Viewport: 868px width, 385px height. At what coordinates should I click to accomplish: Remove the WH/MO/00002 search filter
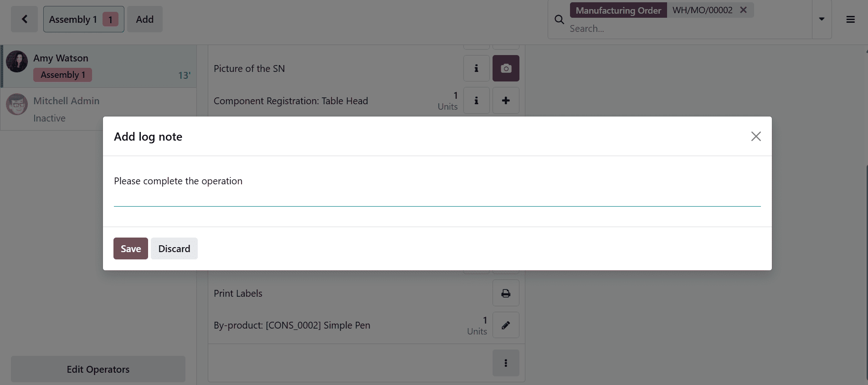(x=743, y=10)
